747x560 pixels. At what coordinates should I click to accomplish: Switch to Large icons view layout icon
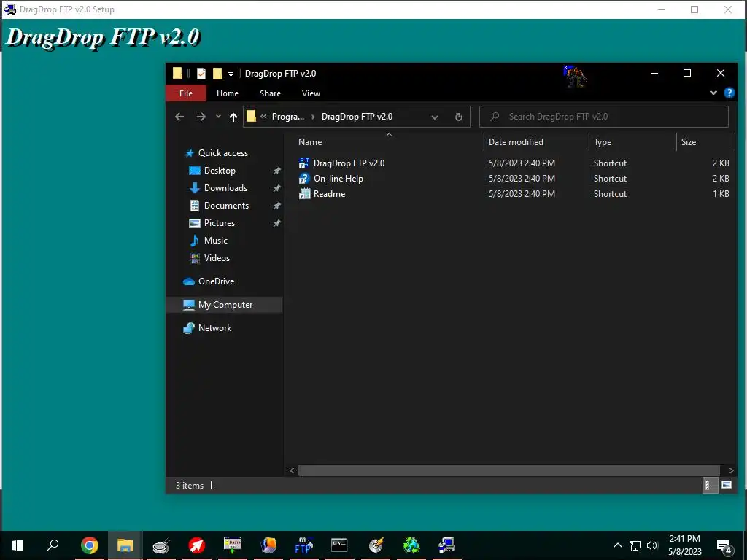click(727, 485)
